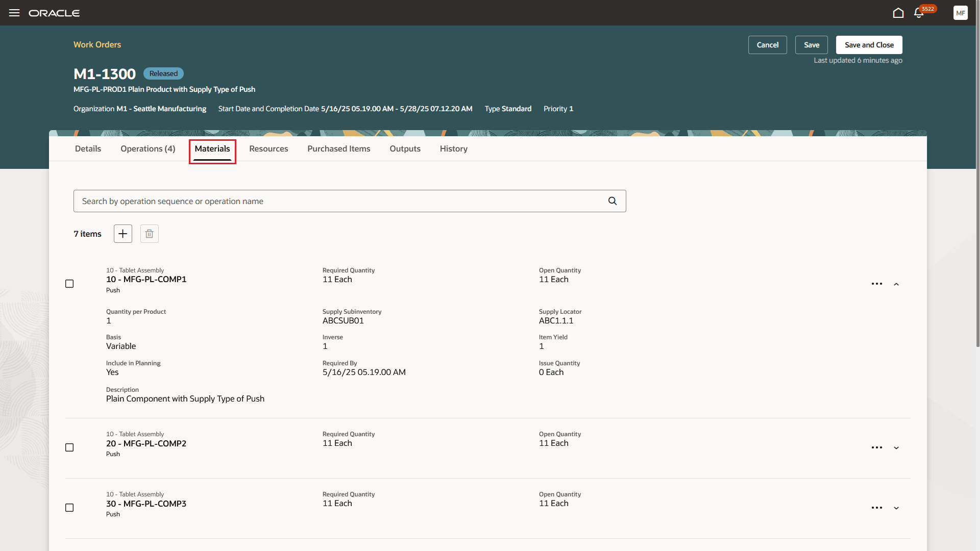980x551 pixels.
Task: Open the hamburger navigation menu
Action: click(x=14, y=13)
